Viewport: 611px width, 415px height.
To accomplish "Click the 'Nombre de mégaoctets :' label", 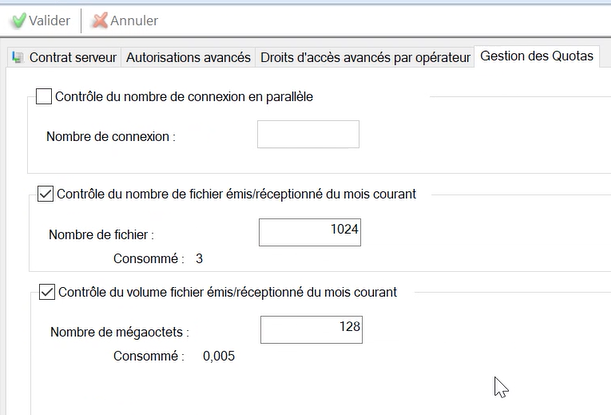I will [118, 331].
